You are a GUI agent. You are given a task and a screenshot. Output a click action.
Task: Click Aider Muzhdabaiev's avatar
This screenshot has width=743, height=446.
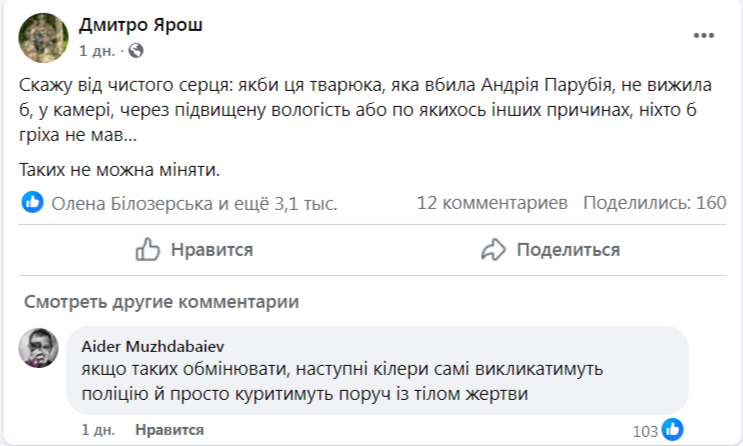(x=39, y=347)
